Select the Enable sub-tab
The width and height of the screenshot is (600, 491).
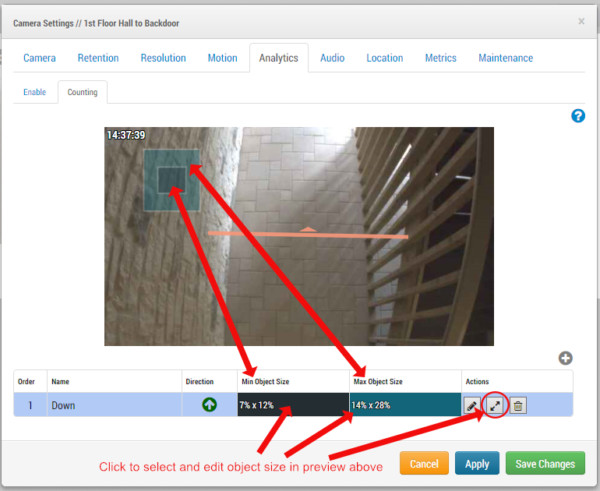35,92
